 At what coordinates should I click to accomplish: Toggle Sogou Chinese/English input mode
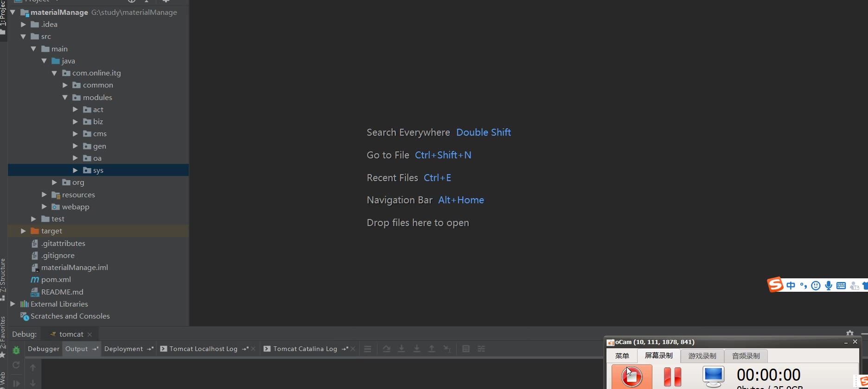[x=791, y=286]
